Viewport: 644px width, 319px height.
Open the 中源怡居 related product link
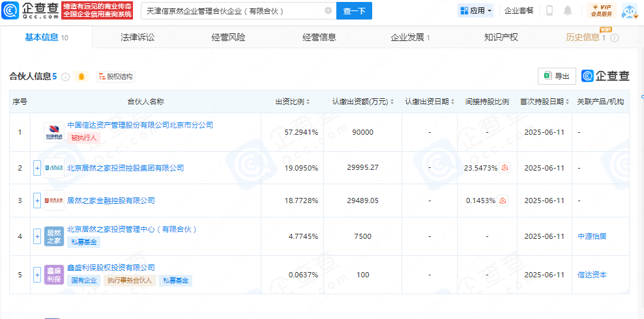coord(592,236)
